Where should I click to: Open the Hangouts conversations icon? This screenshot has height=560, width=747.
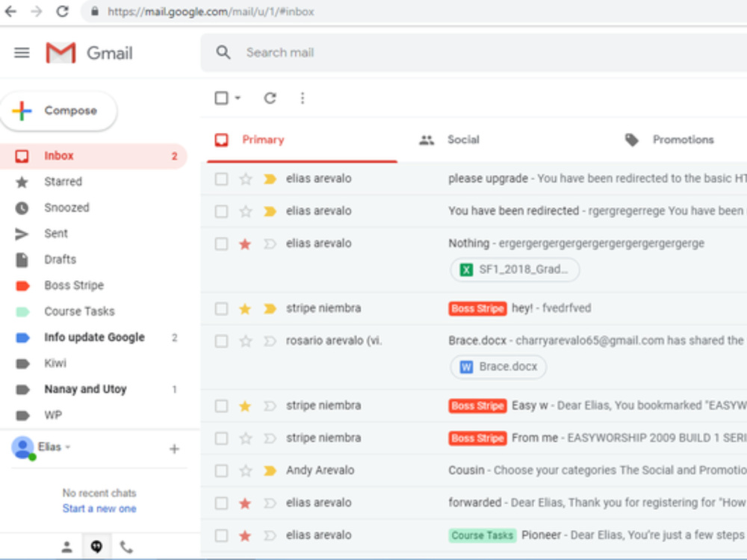point(96,547)
